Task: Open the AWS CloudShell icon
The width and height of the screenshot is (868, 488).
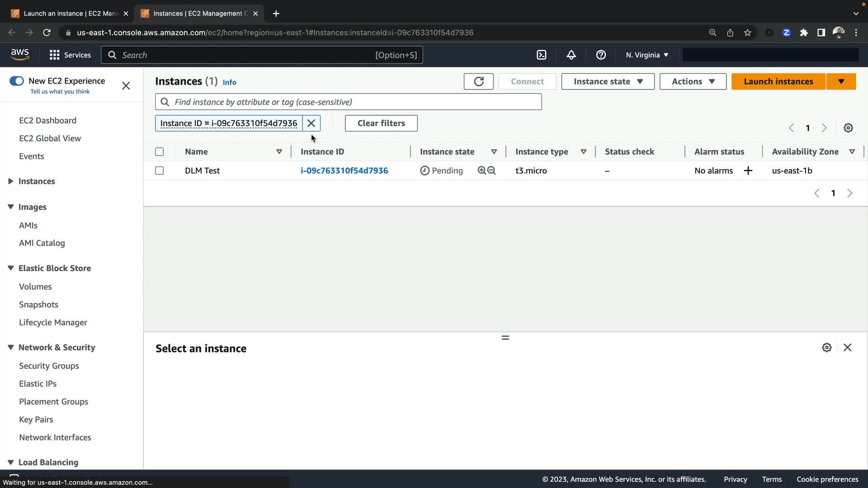Action: click(x=541, y=55)
